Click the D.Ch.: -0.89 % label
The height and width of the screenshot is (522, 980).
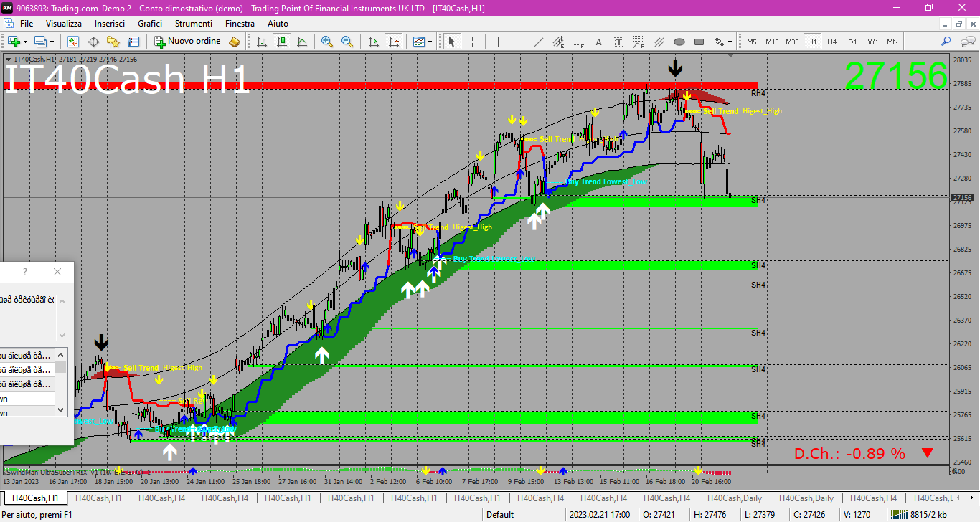pyautogui.click(x=850, y=453)
